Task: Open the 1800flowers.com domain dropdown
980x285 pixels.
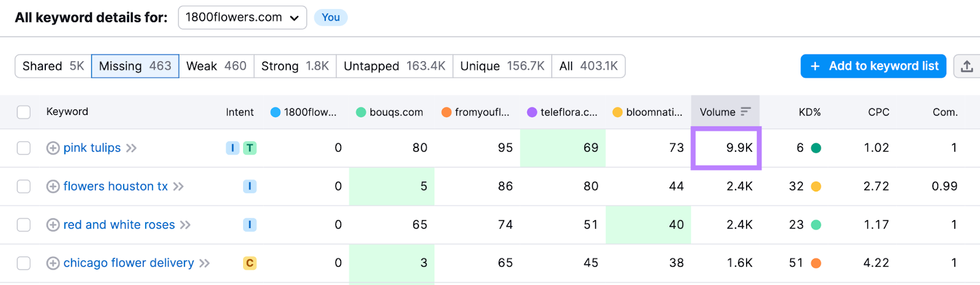Action: (x=243, y=18)
